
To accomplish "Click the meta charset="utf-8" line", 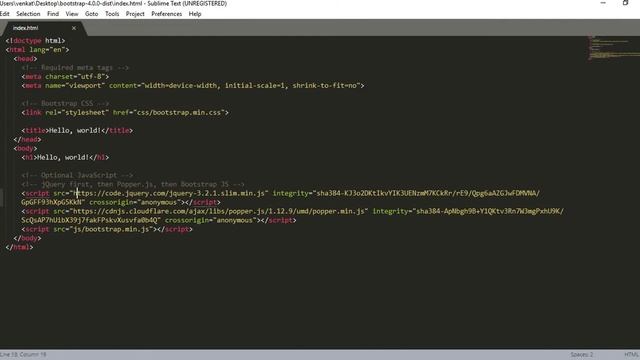I will (x=65, y=77).
